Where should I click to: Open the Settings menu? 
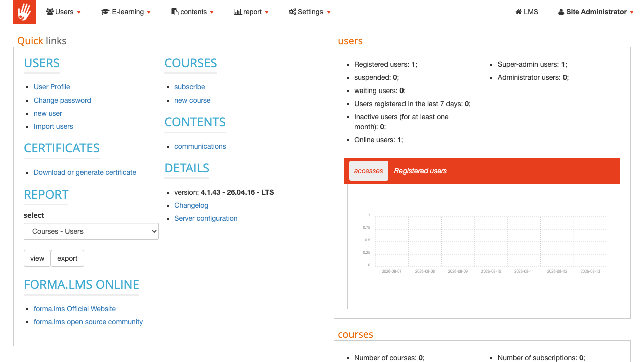(309, 12)
